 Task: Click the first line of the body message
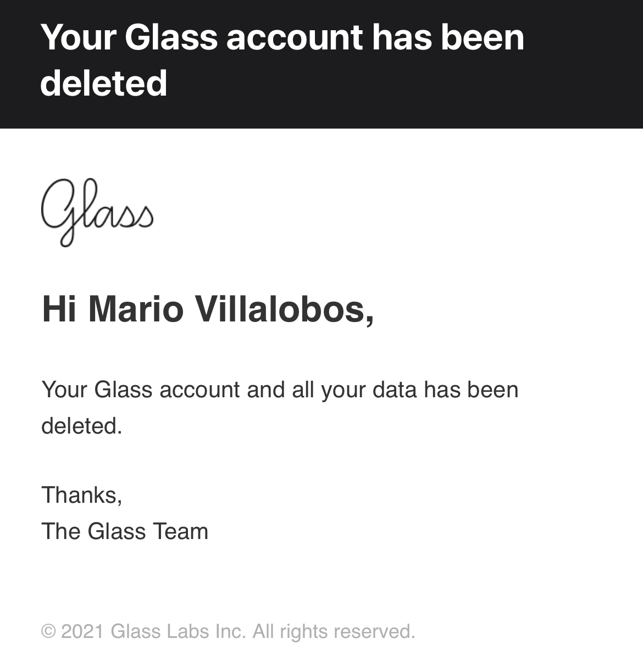[x=280, y=390]
